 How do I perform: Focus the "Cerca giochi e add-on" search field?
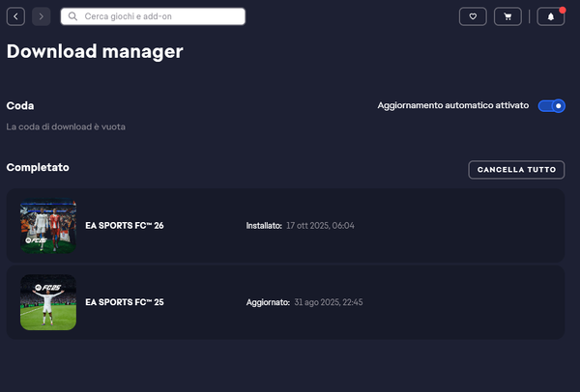[x=159, y=16]
